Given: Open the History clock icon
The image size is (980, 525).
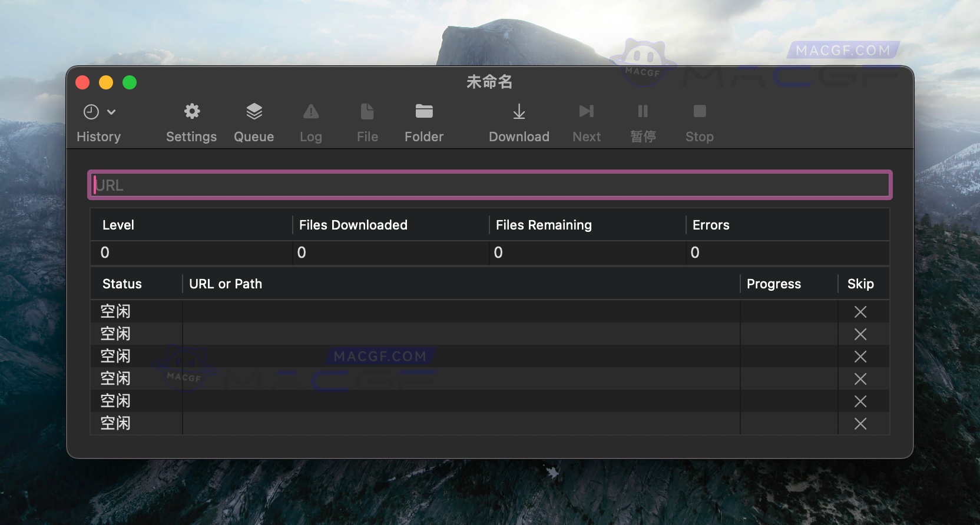Looking at the screenshot, I should (91, 112).
